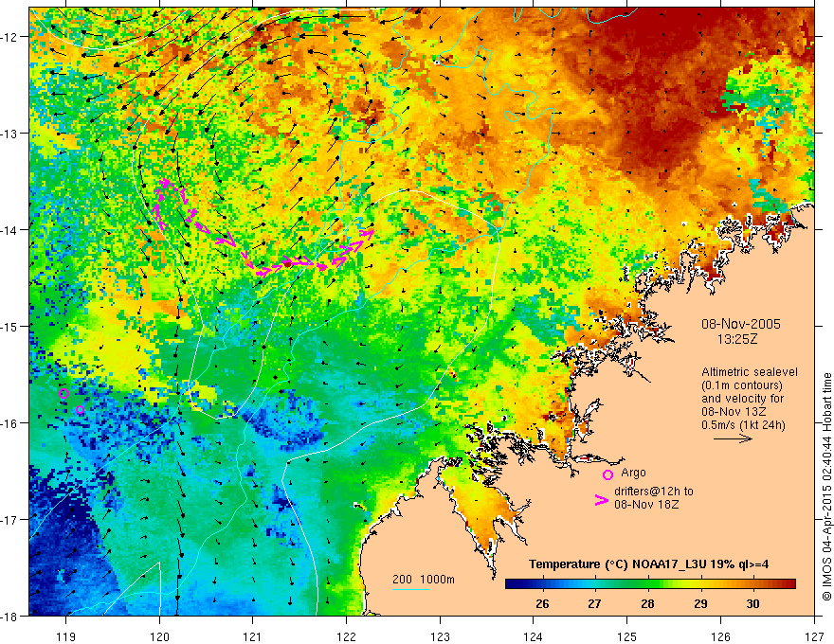Screen dimensions: 834x644
Task: Select the upper Argo float circle near 119E
Action: pos(63,394)
